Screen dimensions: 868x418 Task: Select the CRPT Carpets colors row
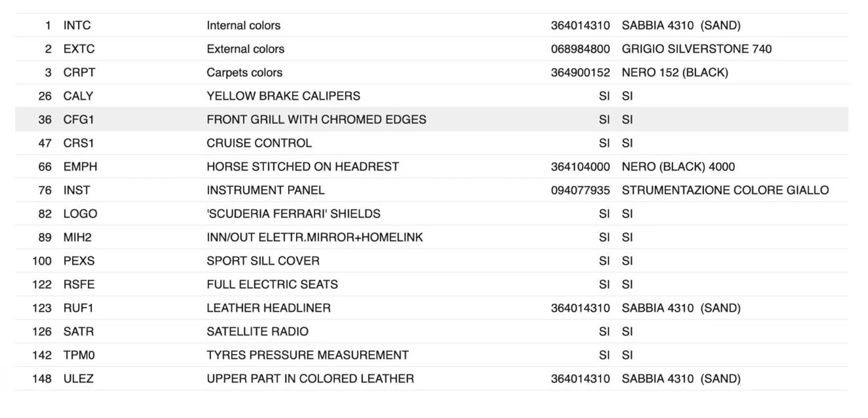click(432, 72)
